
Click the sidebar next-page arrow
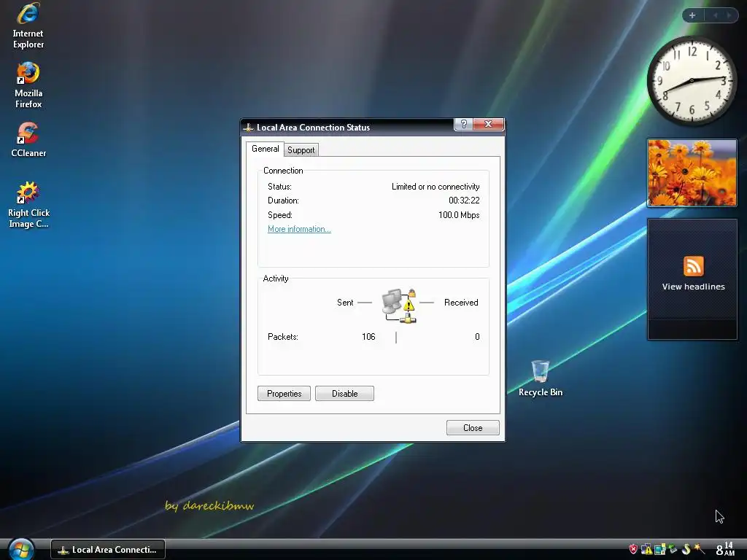[729, 15]
